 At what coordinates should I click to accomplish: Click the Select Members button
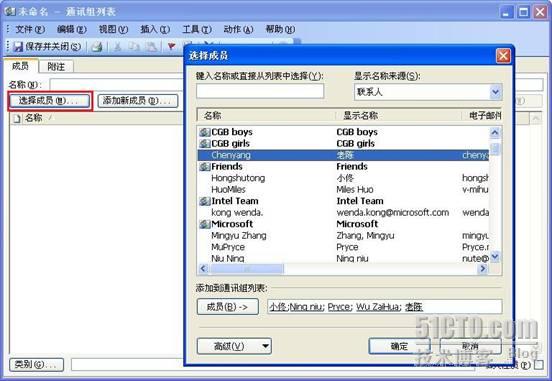(x=50, y=101)
